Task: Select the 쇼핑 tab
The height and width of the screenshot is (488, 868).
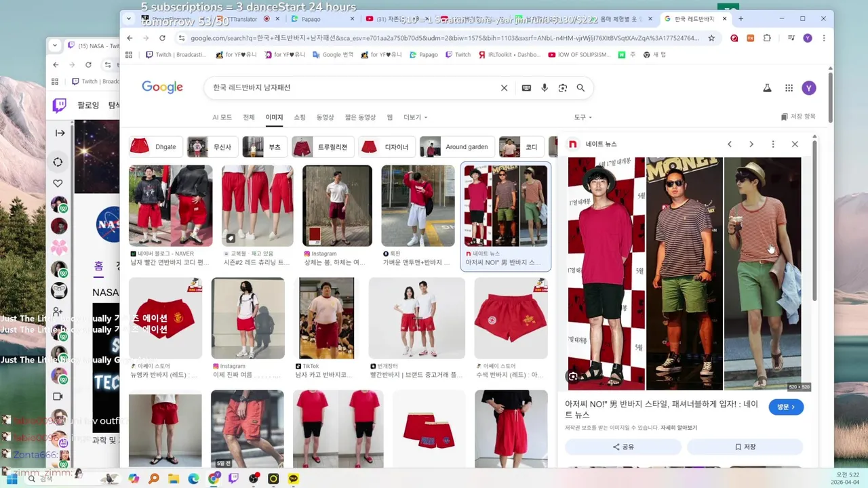Action: (300, 117)
